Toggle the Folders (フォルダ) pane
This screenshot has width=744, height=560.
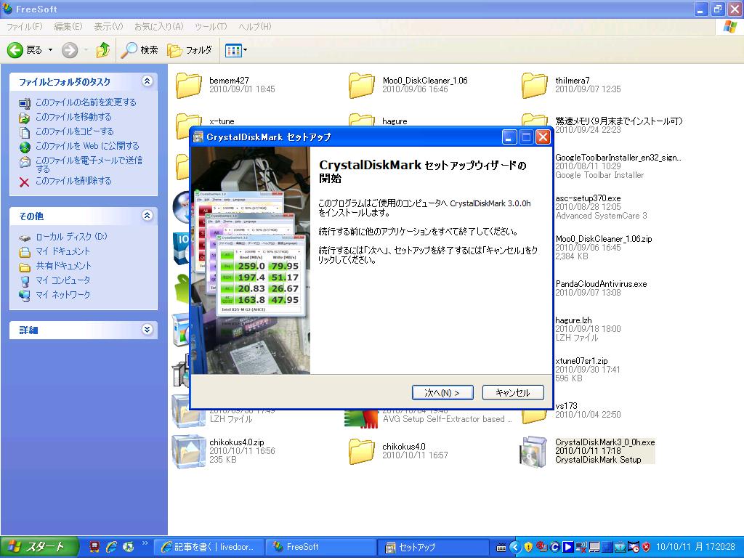[x=190, y=50]
